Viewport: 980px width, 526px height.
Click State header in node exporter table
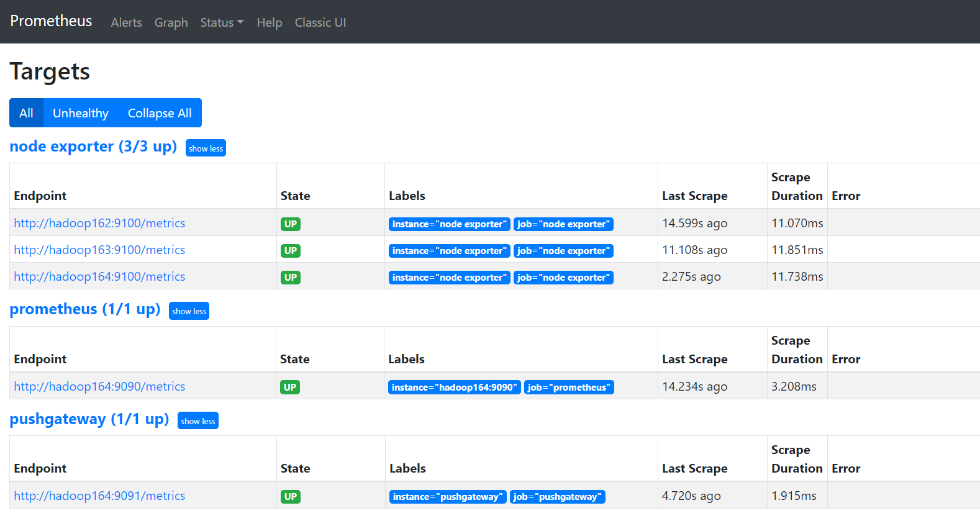[x=296, y=196]
